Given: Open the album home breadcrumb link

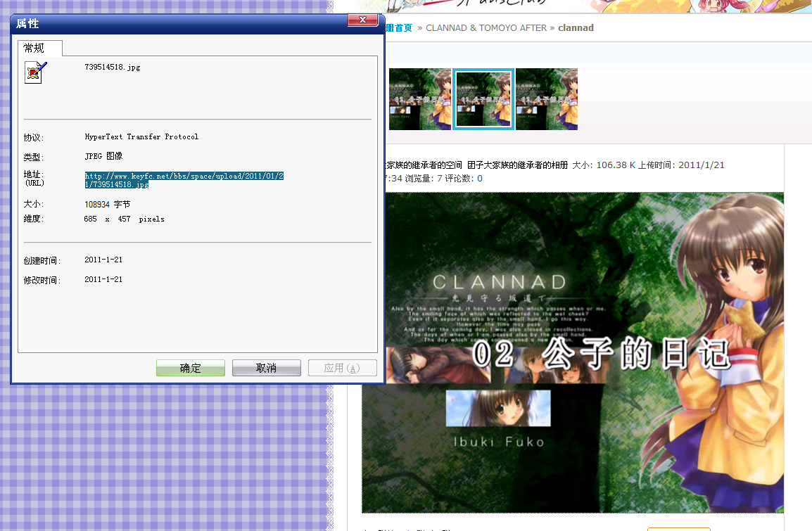Looking at the screenshot, I should tap(399, 28).
